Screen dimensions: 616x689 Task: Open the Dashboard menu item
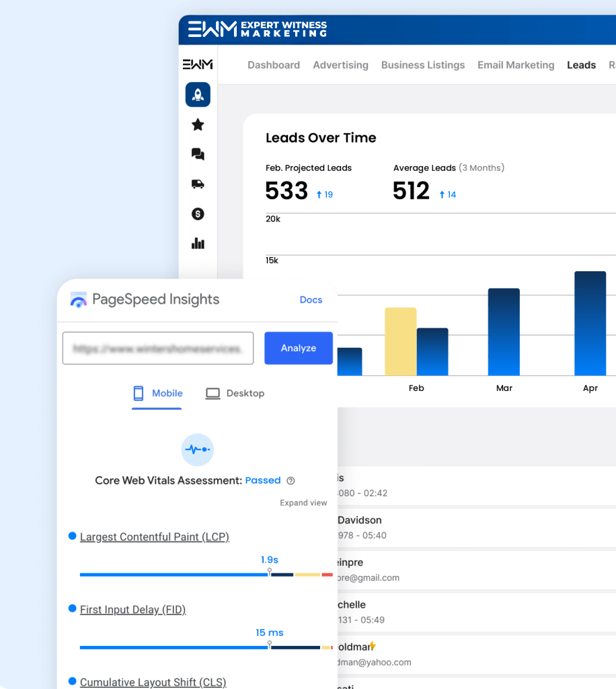pyautogui.click(x=274, y=65)
